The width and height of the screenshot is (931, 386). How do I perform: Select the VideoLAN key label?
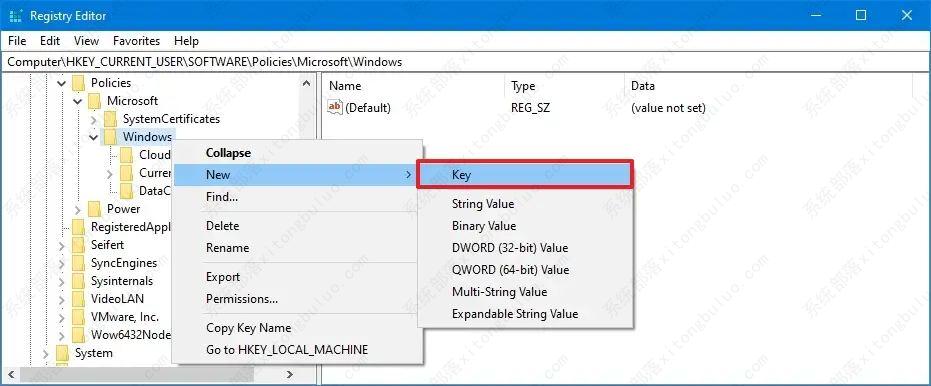click(117, 299)
